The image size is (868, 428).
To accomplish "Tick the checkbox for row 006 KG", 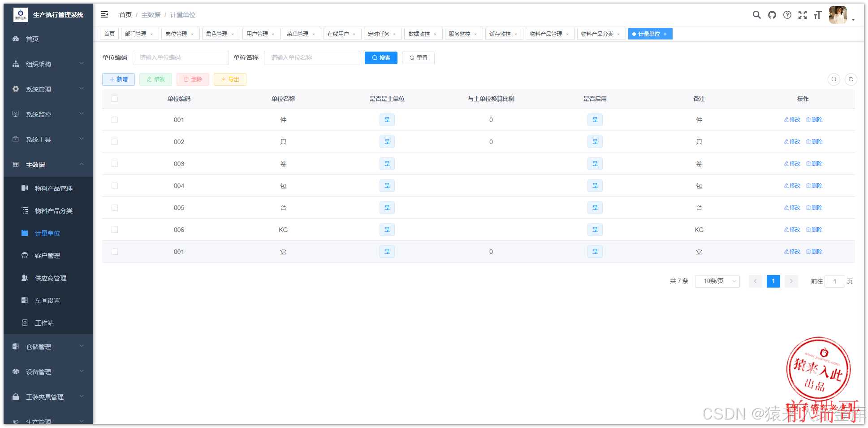I will click(115, 230).
